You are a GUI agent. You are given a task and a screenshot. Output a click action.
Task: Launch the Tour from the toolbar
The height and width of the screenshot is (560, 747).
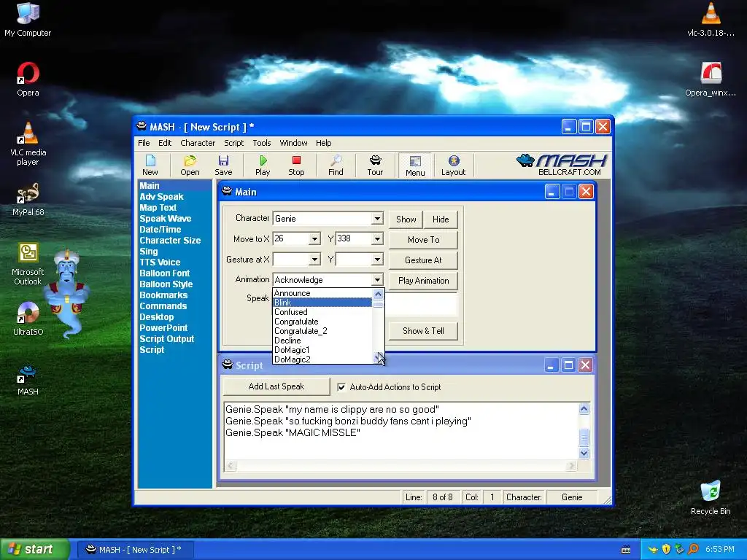click(375, 166)
